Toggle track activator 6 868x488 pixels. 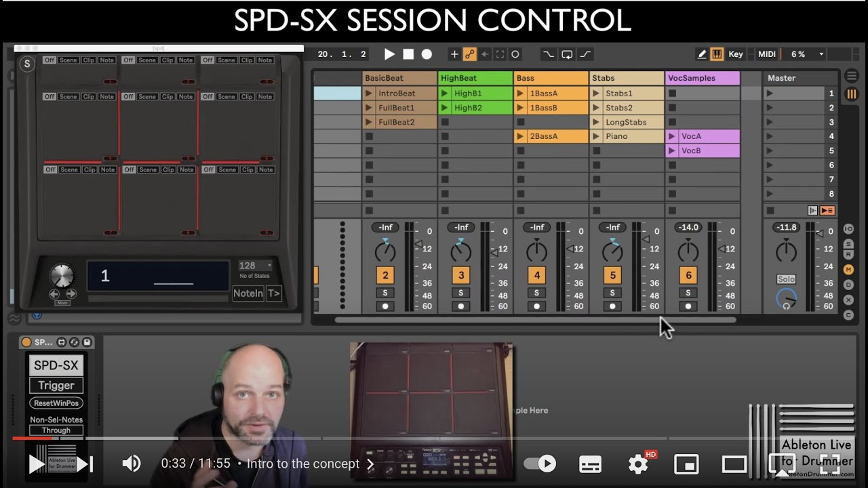click(x=688, y=275)
